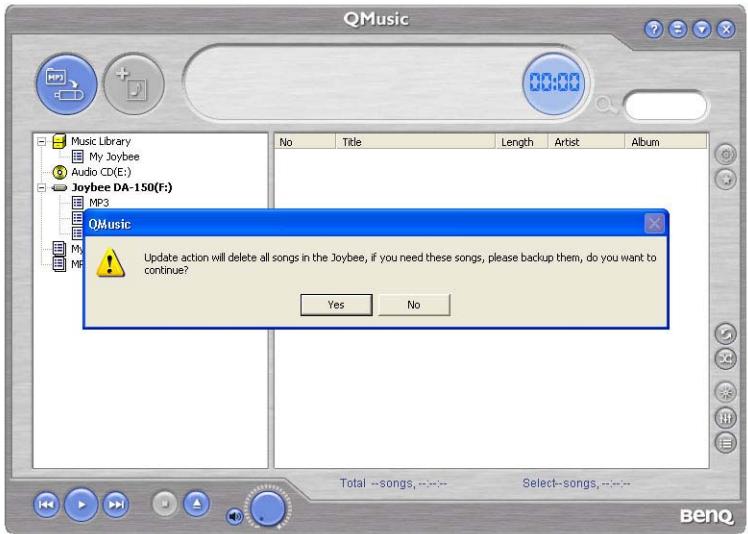Click the MP3 transfer to device button

(66, 84)
